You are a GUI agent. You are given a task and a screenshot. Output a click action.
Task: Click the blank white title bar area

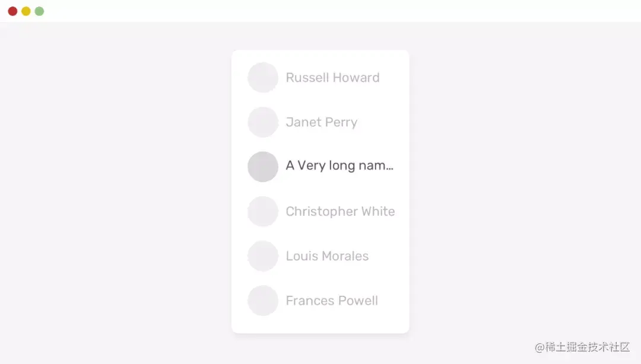tap(320, 11)
